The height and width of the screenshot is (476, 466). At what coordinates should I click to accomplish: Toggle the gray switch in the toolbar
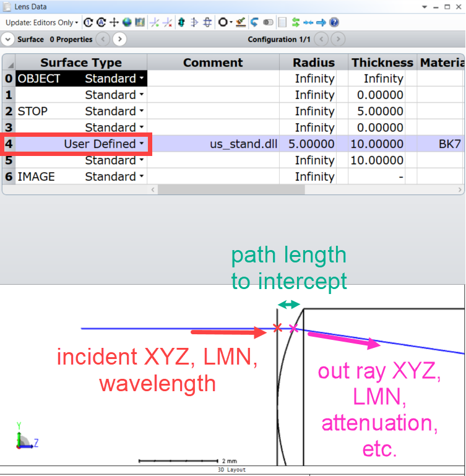268,22
